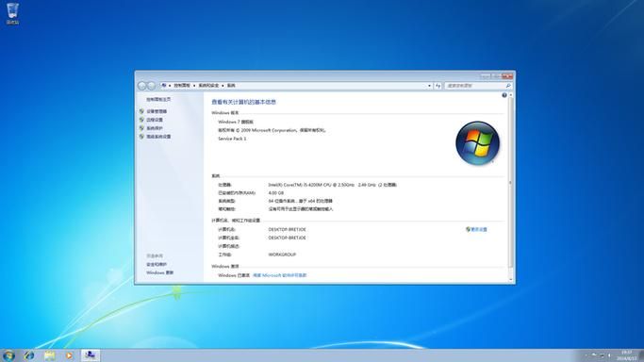Open Advanced system settings (高级系统设置) link
Viewport: 644px width, 362px height.
point(158,137)
